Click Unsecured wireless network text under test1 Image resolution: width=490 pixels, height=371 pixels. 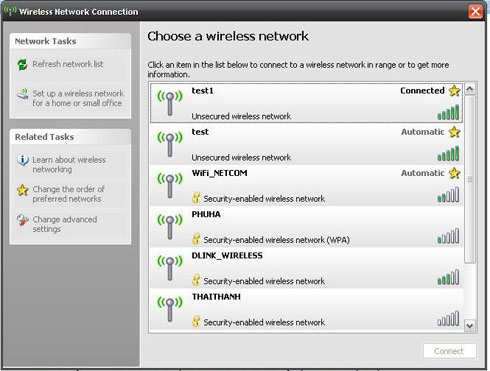click(x=241, y=116)
